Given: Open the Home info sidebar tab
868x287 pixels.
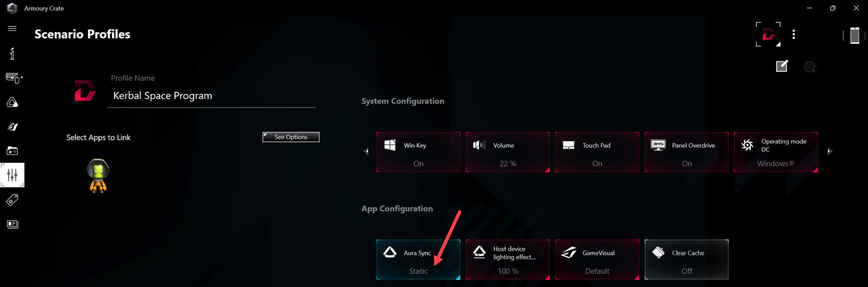Looking at the screenshot, I should [12, 54].
